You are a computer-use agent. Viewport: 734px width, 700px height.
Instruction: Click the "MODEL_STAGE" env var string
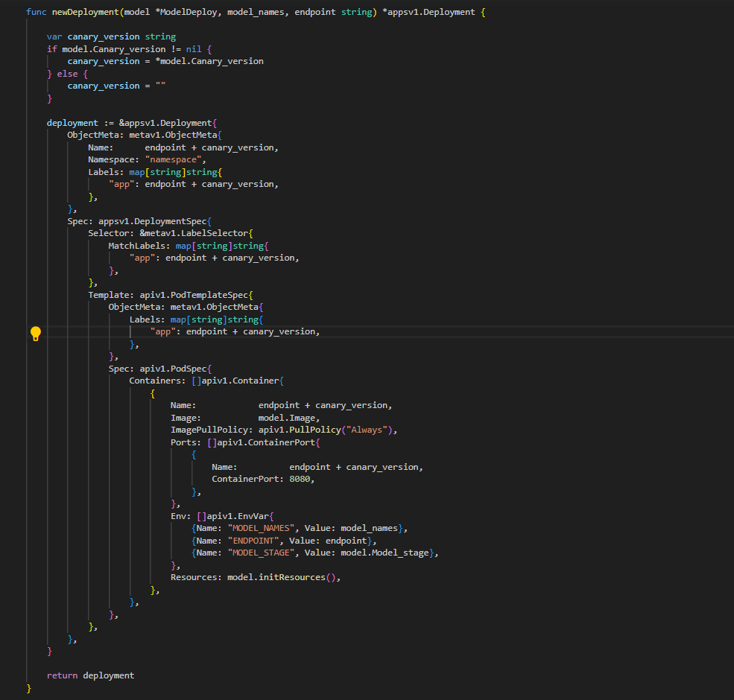tap(261, 553)
